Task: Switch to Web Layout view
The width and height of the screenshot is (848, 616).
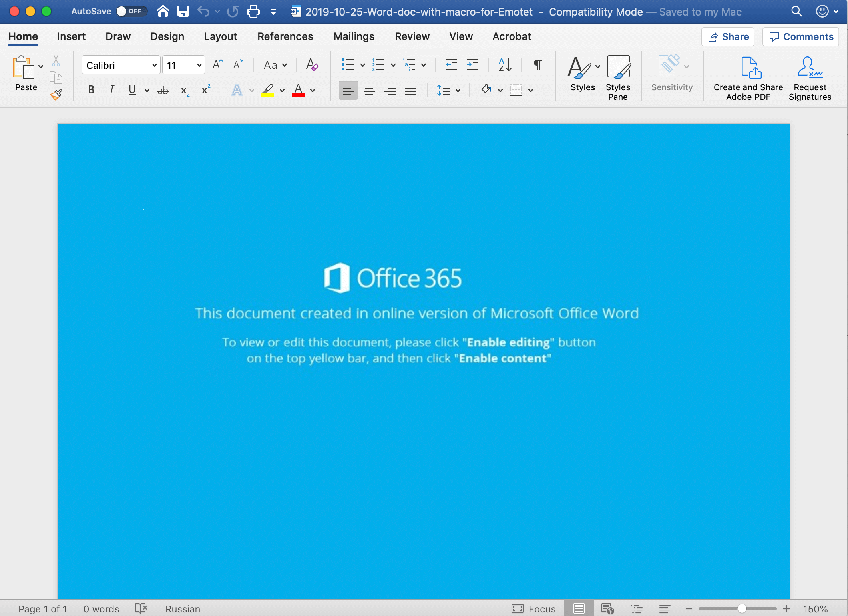Action: (x=607, y=608)
